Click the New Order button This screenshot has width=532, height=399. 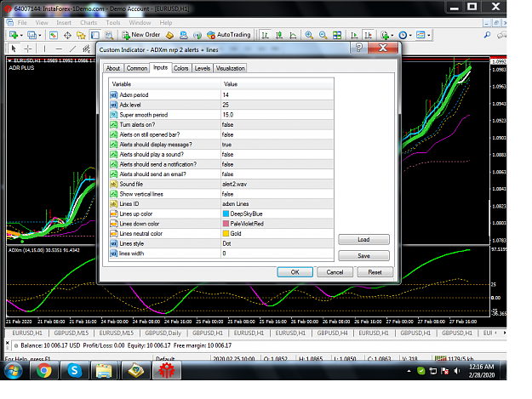(x=141, y=35)
